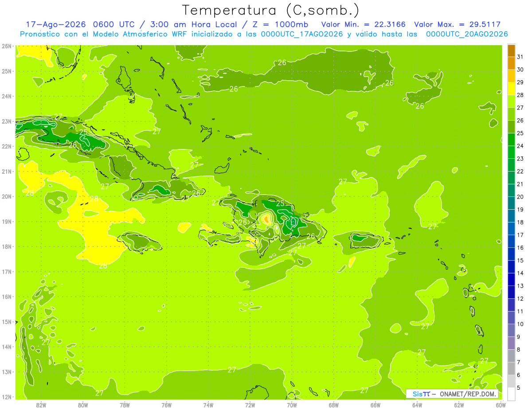Click the "25" value on the color legend
This screenshot has height=411, width=532.
(520, 133)
